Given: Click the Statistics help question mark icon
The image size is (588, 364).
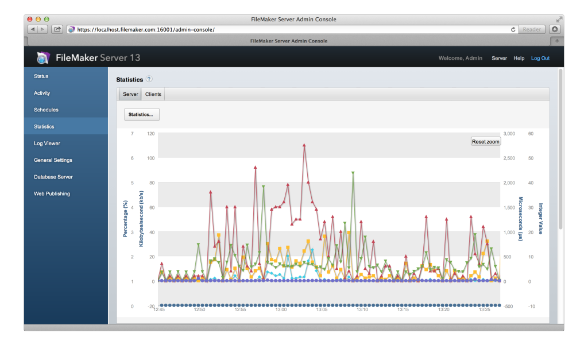Looking at the screenshot, I should [149, 79].
